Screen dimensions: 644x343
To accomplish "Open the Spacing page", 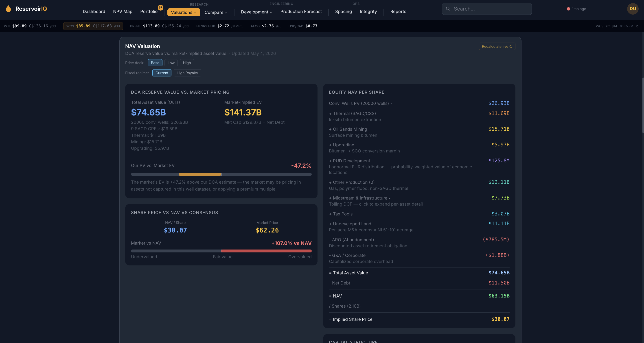I will pyautogui.click(x=343, y=11).
